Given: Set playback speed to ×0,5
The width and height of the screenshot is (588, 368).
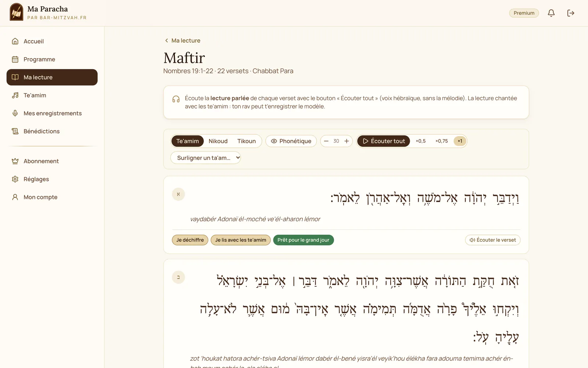Looking at the screenshot, I should 421,141.
